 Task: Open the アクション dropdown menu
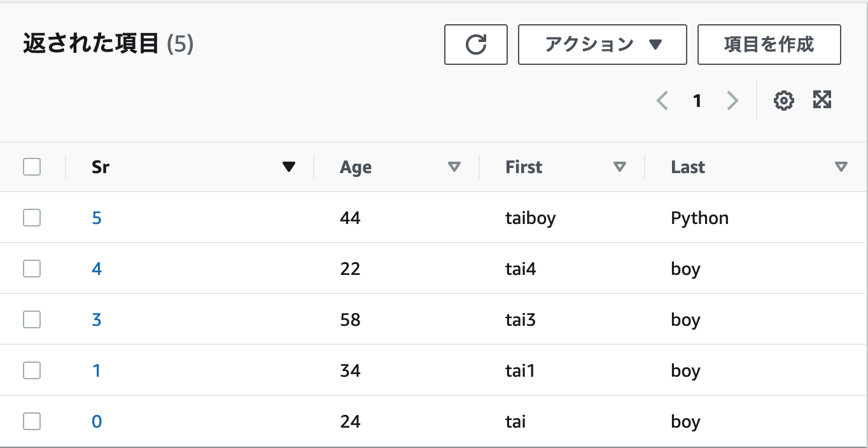click(602, 45)
